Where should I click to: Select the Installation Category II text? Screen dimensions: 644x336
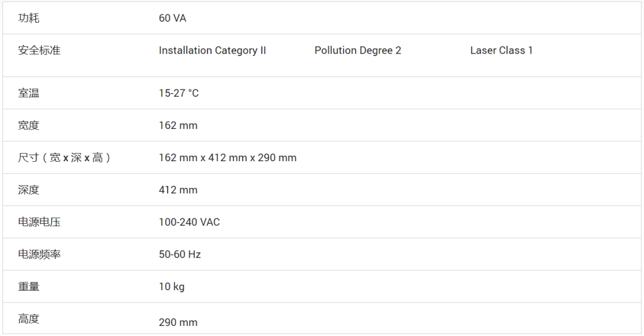click(212, 51)
